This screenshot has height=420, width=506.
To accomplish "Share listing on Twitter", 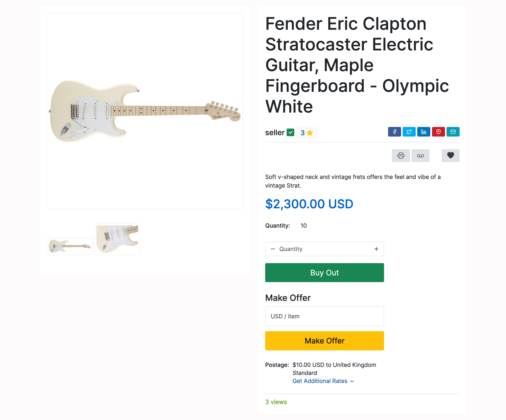I will (409, 132).
